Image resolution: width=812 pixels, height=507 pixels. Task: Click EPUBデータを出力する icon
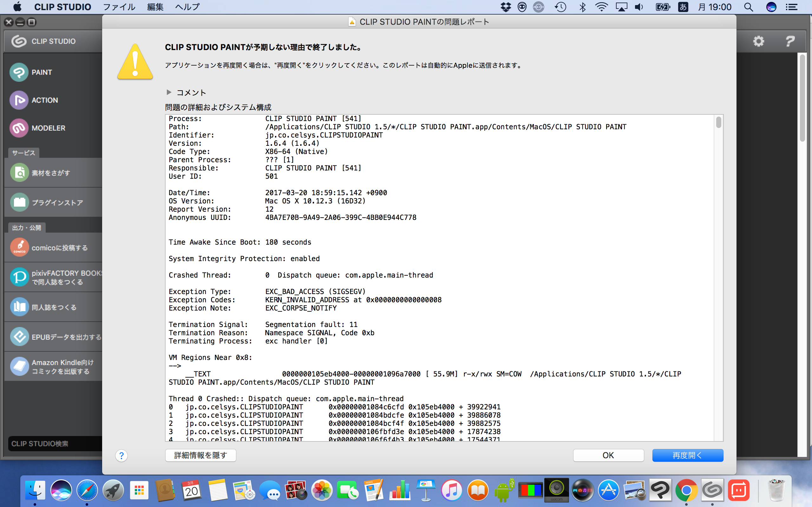coord(19,337)
